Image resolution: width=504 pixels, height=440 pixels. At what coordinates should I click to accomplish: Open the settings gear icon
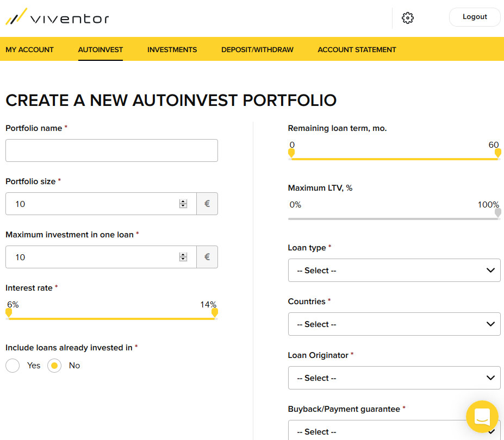click(x=407, y=18)
